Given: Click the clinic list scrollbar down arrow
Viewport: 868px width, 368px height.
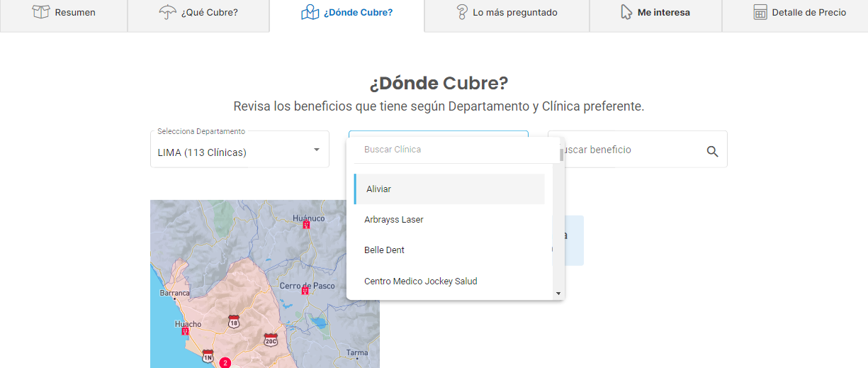Looking at the screenshot, I should pos(558,293).
